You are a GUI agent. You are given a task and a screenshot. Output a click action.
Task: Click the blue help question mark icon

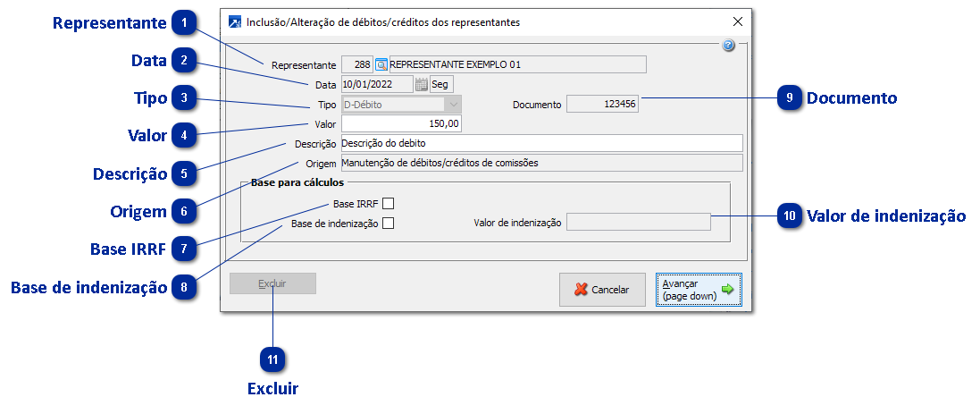click(728, 45)
